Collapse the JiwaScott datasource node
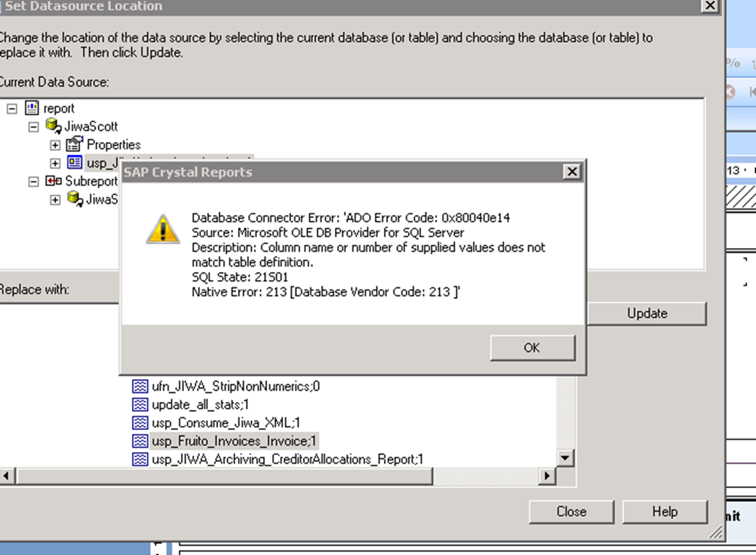756x555 pixels. pos(34,127)
